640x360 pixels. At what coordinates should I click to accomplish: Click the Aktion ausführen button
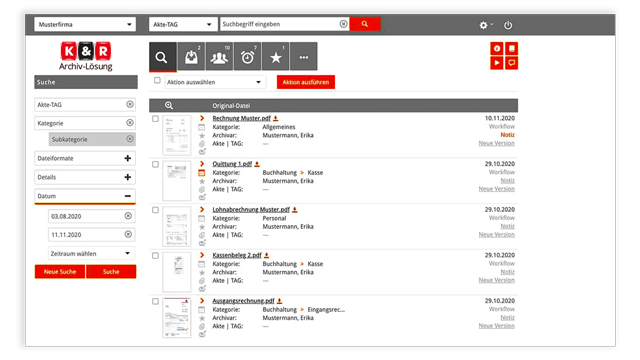tap(306, 82)
